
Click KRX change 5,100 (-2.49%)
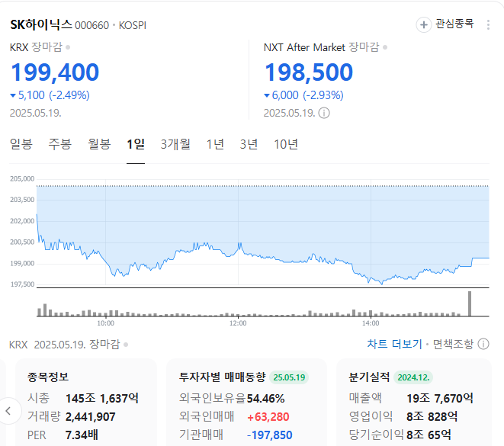[50, 95]
